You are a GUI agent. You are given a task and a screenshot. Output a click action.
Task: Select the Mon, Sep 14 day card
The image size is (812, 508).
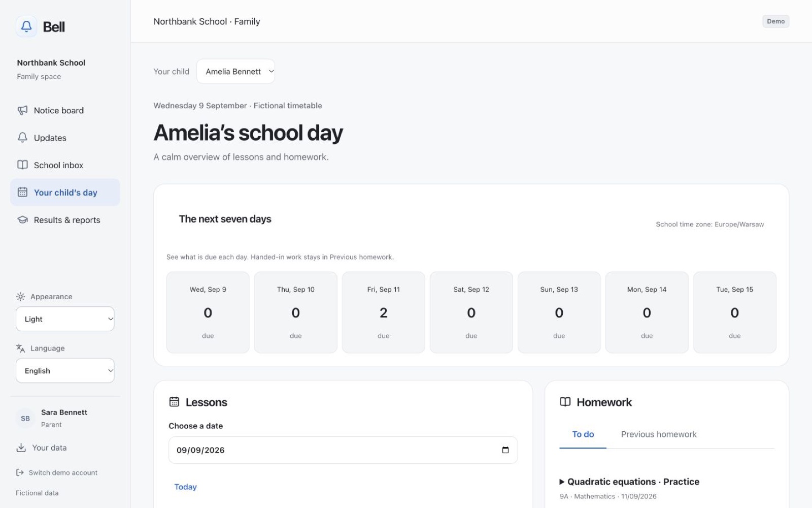tap(647, 312)
